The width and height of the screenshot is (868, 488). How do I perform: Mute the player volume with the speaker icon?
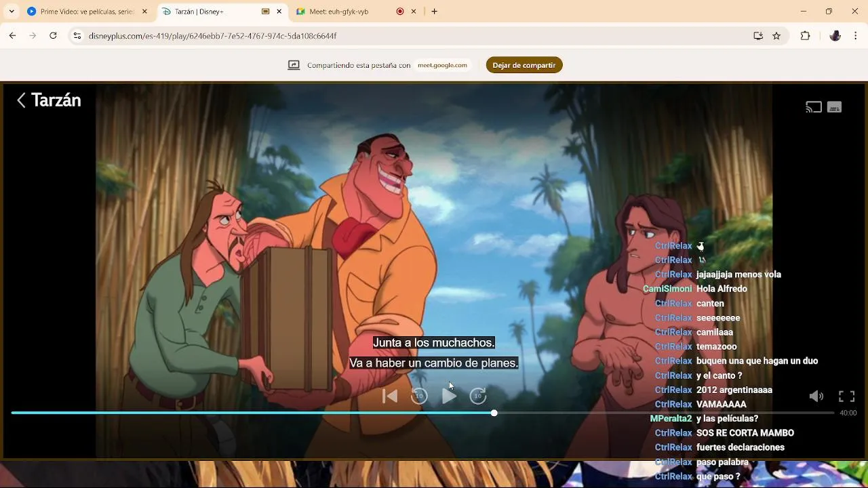816,396
